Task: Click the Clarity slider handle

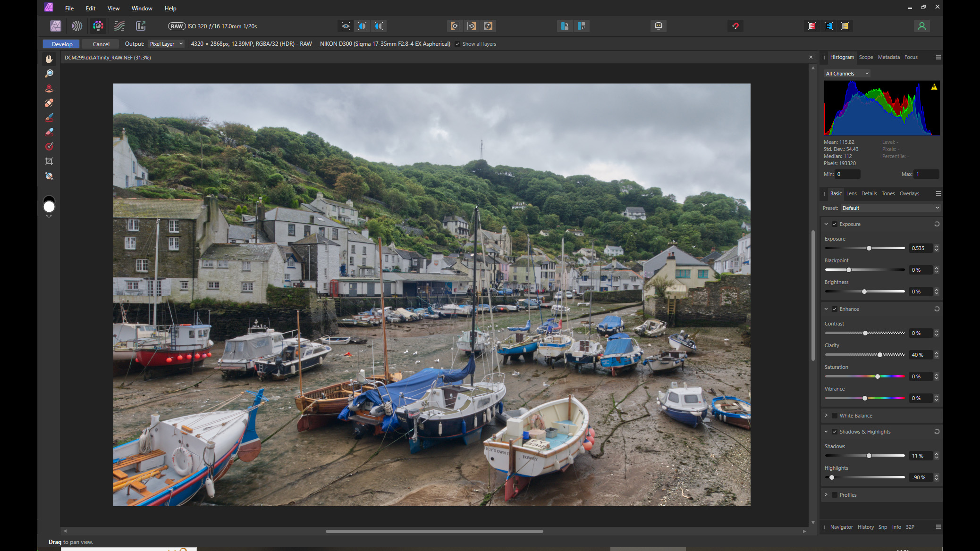Action: (880, 355)
